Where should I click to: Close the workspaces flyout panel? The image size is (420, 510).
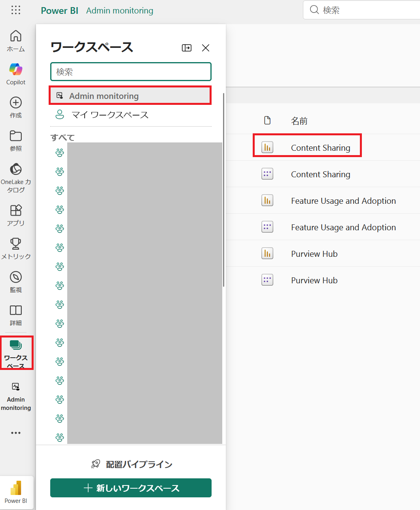[206, 48]
